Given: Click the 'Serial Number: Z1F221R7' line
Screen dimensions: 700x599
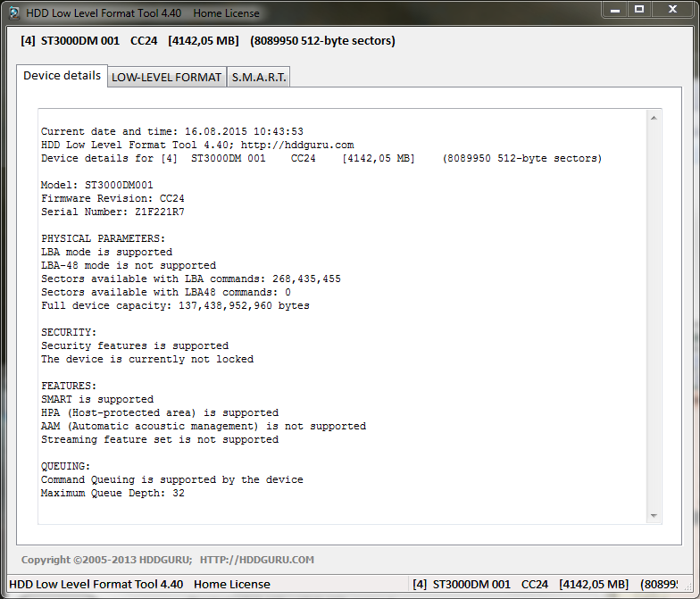Looking at the screenshot, I should click(112, 212).
